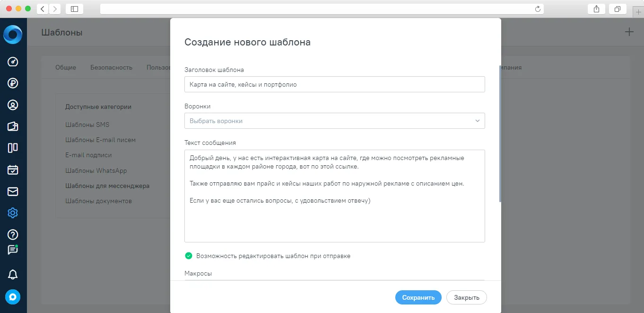Viewport: 644px width, 313px height.
Task: Click the plus icon to add template
Action: coord(629,32)
